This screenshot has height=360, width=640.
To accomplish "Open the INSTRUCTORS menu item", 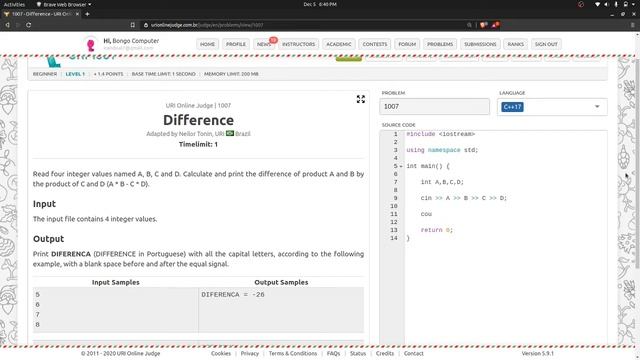I will coord(298,44).
